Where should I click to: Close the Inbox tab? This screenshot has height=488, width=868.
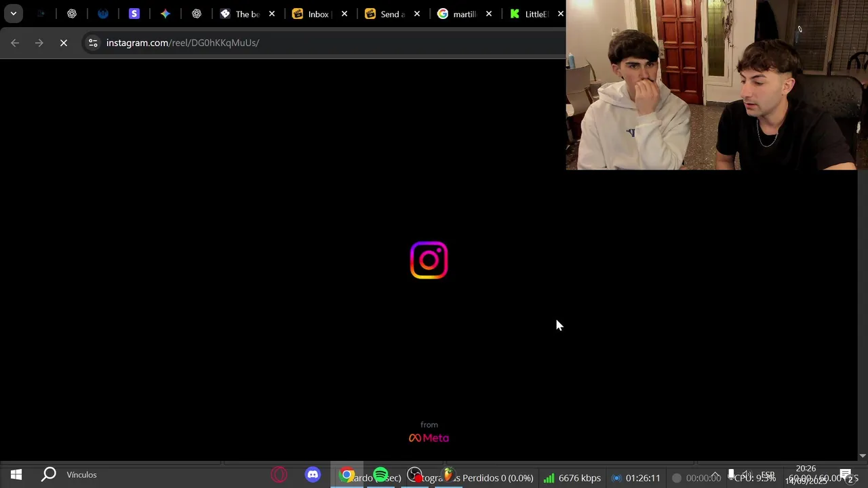344,14
